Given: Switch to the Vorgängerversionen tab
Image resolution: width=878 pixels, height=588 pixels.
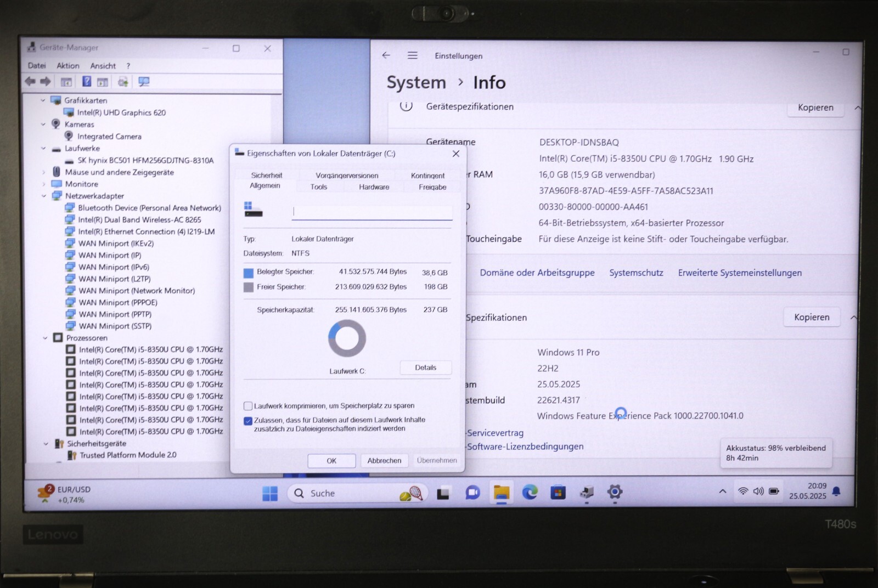Looking at the screenshot, I should (347, 176).
